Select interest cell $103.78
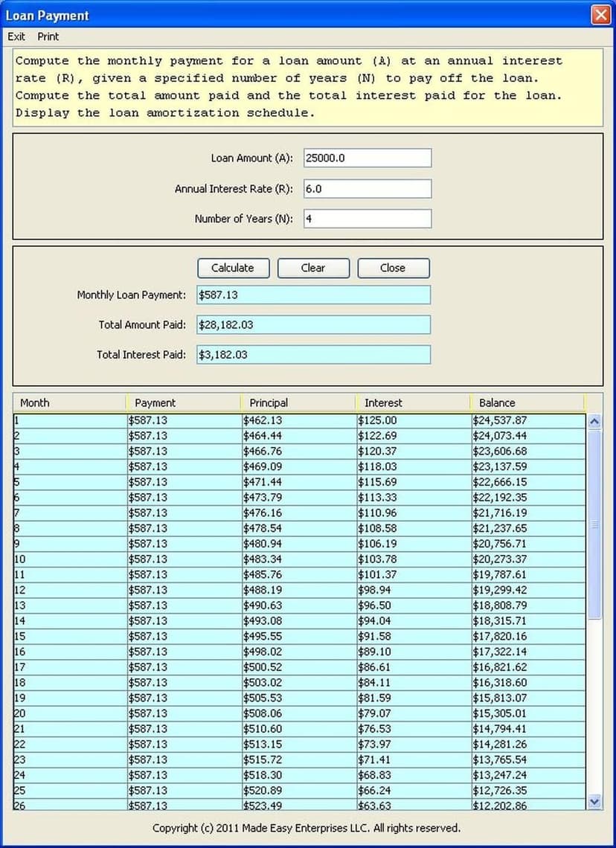Image resolution: width=616 pixels, height=848 pixels. coord(414,559)
